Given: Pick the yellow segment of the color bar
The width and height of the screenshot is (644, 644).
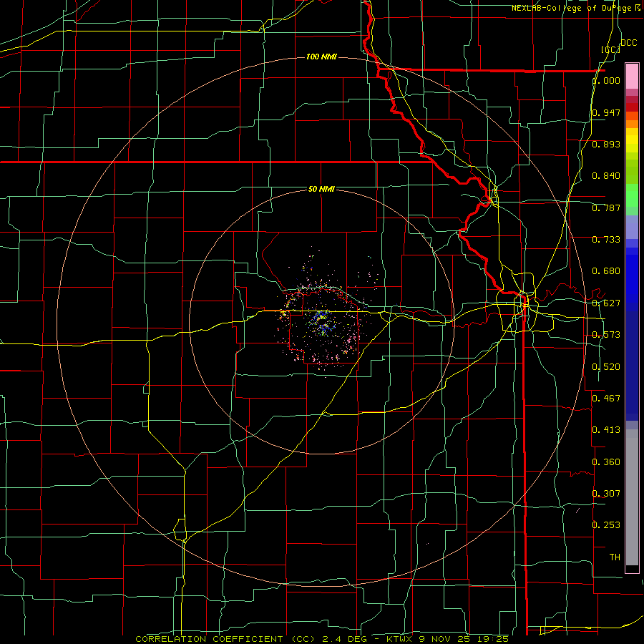Looking at the screenshot, I should coord(632,140).
